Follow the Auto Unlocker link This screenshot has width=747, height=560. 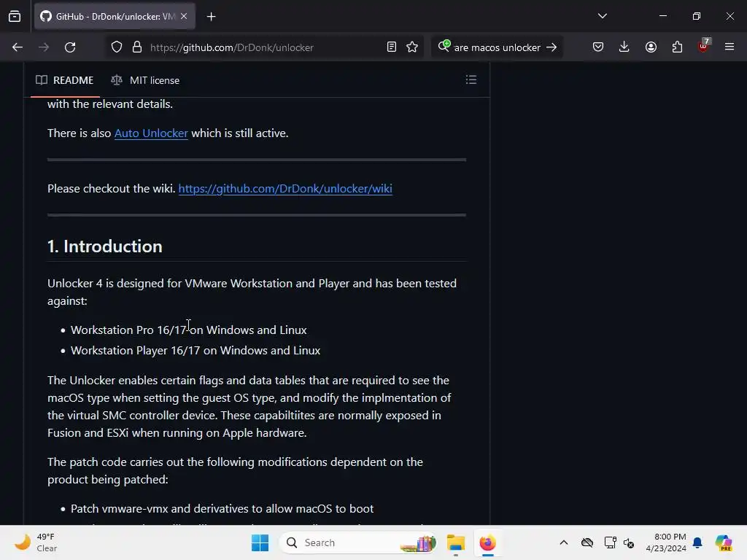tap(151, 133)
